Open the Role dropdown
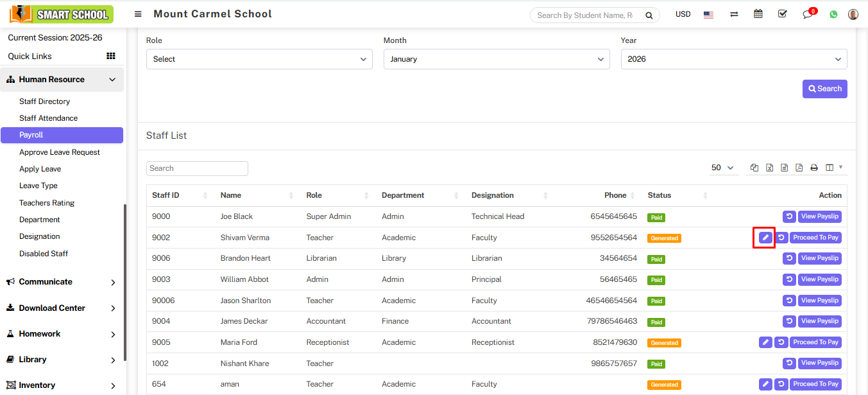 coord(259,59)
